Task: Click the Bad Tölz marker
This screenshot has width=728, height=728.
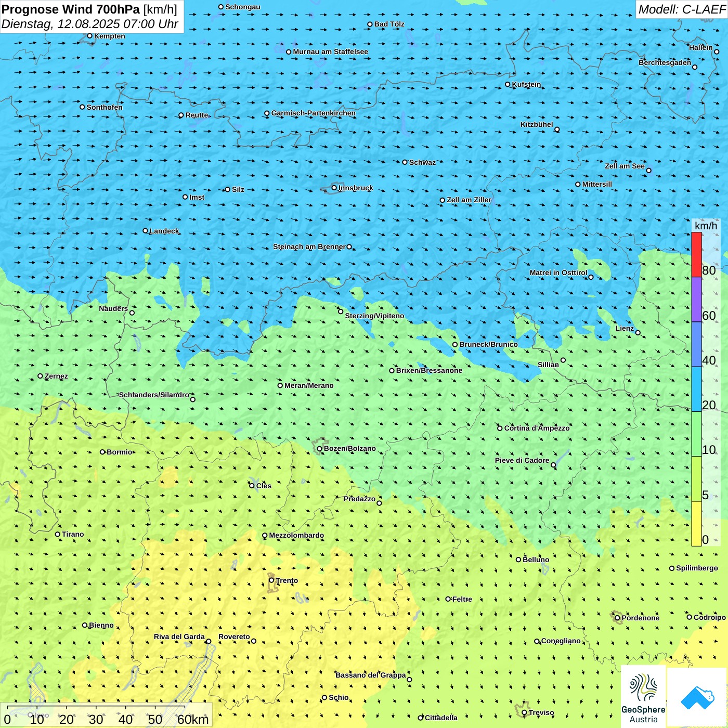Action: click(x=370, y=24)
